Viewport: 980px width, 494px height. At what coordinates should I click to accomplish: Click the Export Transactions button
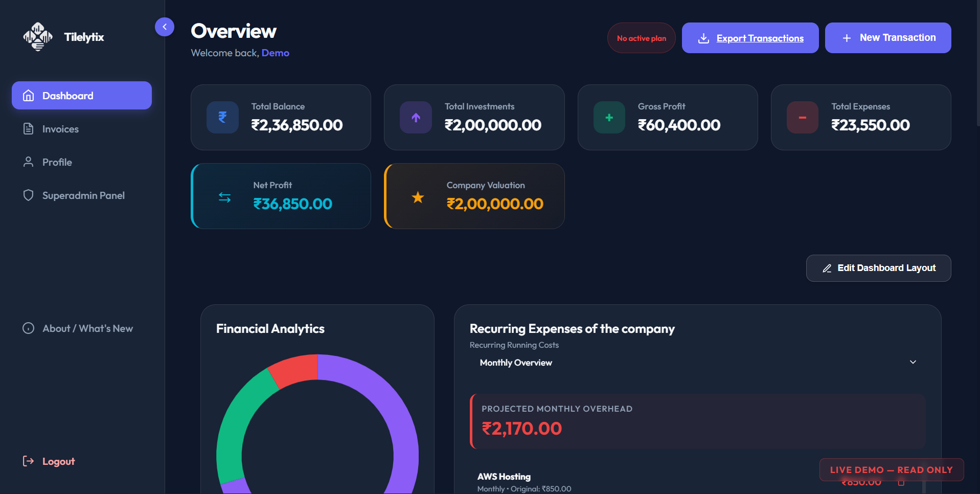750,38
